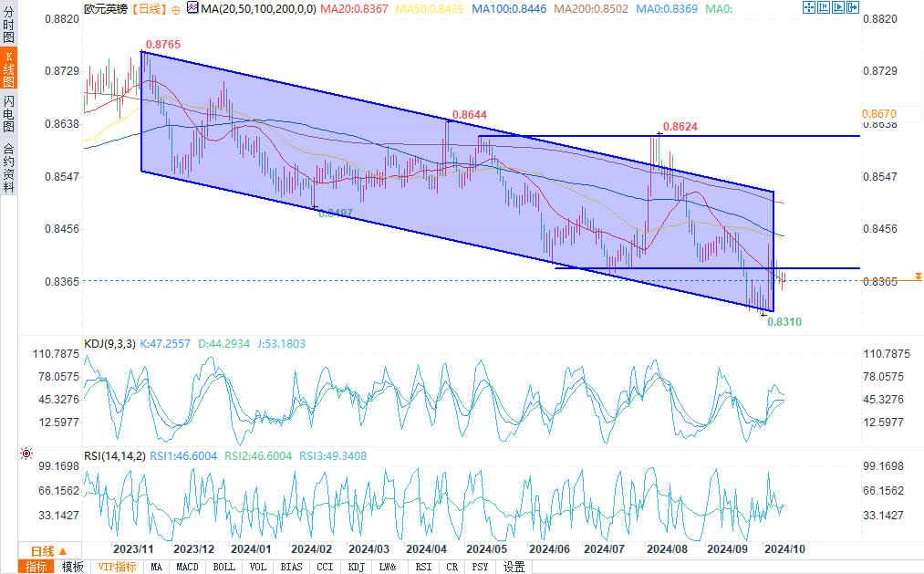The height and width of the screenshot is (574, 924).
Task: Click the MA200:0.8502 value label
Action: click(591, 9)
